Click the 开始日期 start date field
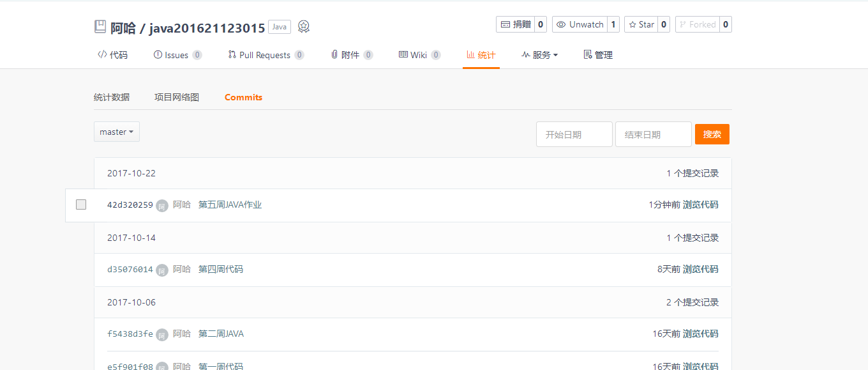The height and width of the screenshot is (370, 868). [x=574, y=134]
